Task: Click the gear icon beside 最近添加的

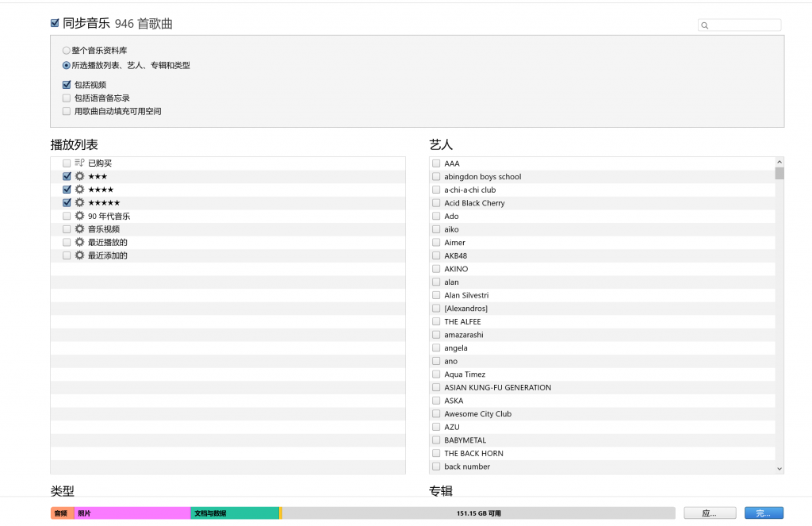Action: point(79,255)
